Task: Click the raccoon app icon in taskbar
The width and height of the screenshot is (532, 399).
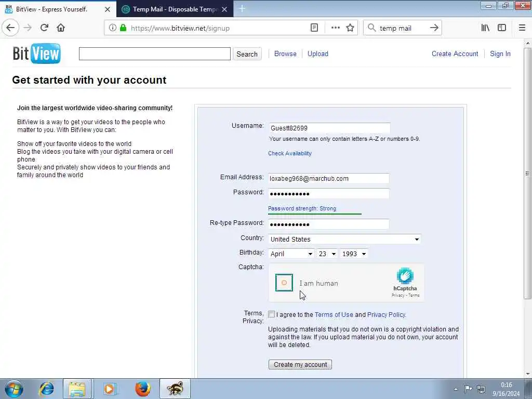Action: click(175, 389)
